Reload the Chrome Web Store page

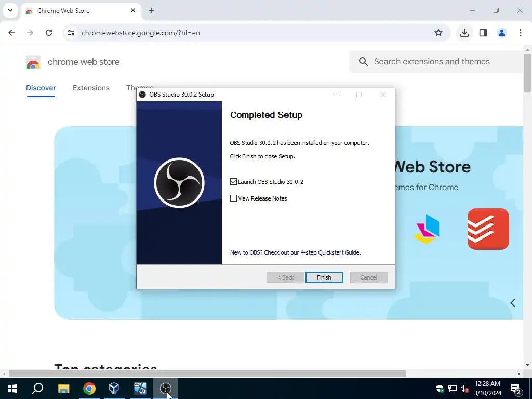tap(49, 33)
